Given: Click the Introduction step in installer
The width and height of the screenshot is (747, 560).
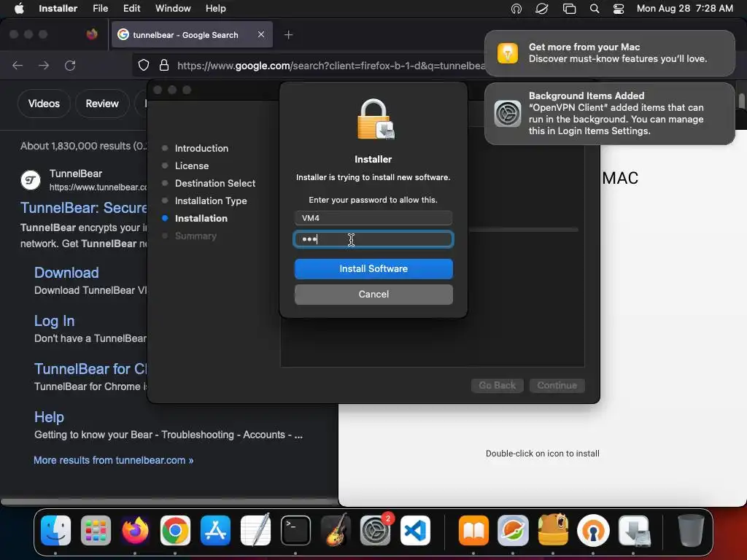Looking at the screenshot, I should click(201, 148).
